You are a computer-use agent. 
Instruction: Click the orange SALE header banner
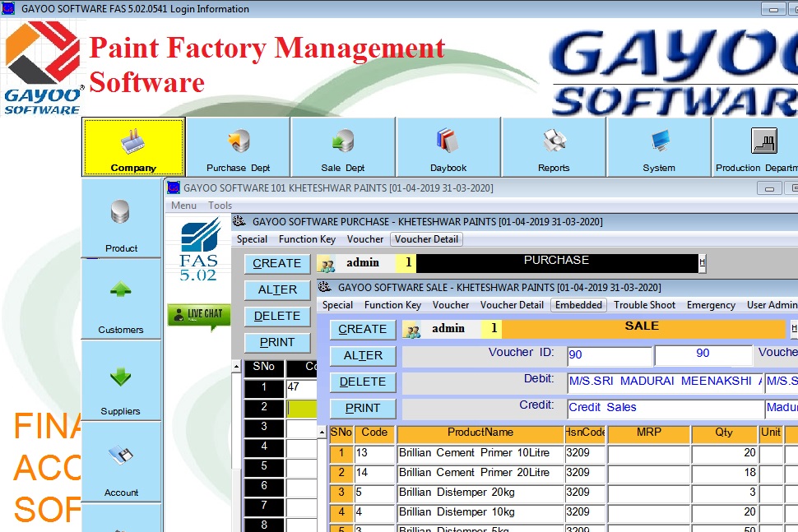[x=643, y=328]
